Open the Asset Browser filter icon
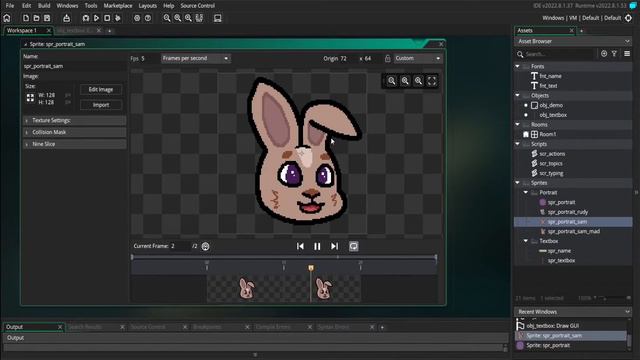 [614, 54]
